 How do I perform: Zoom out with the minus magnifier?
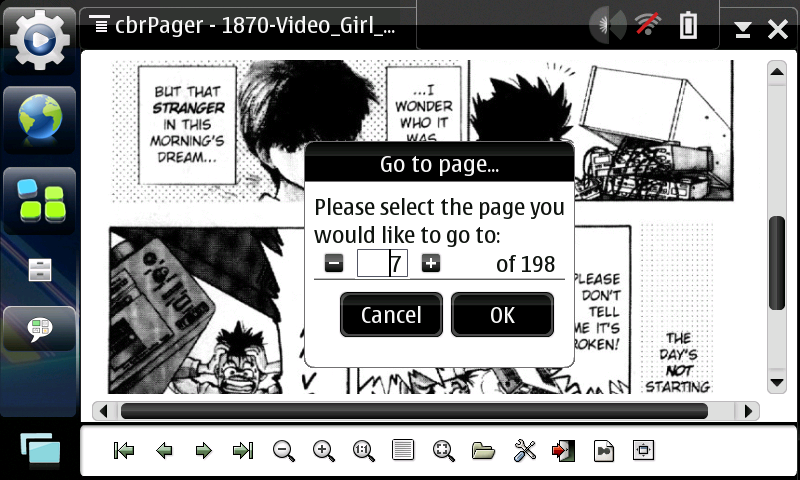coord(284,451)
